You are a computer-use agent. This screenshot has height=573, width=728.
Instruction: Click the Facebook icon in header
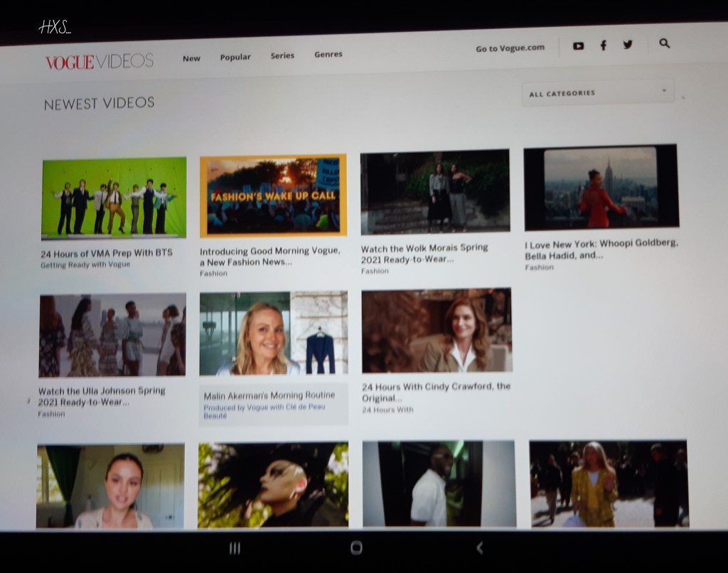(603, 45)
